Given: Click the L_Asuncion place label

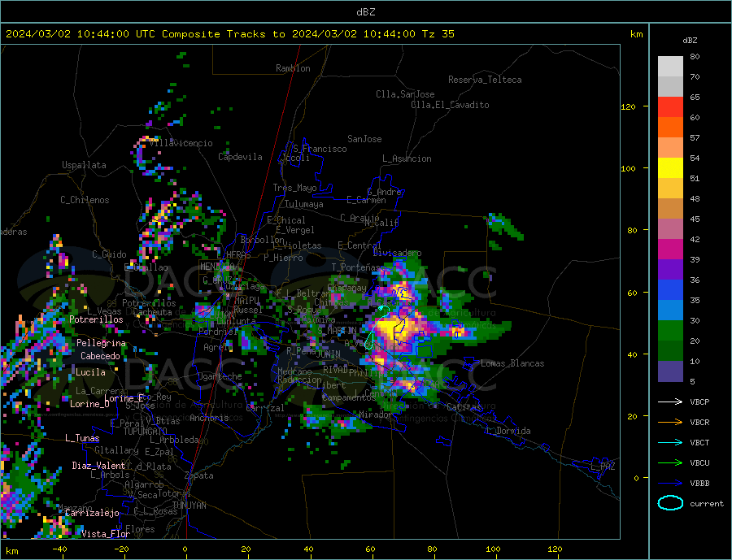Looking at the screenshot, I should click(x=407, y=158).
